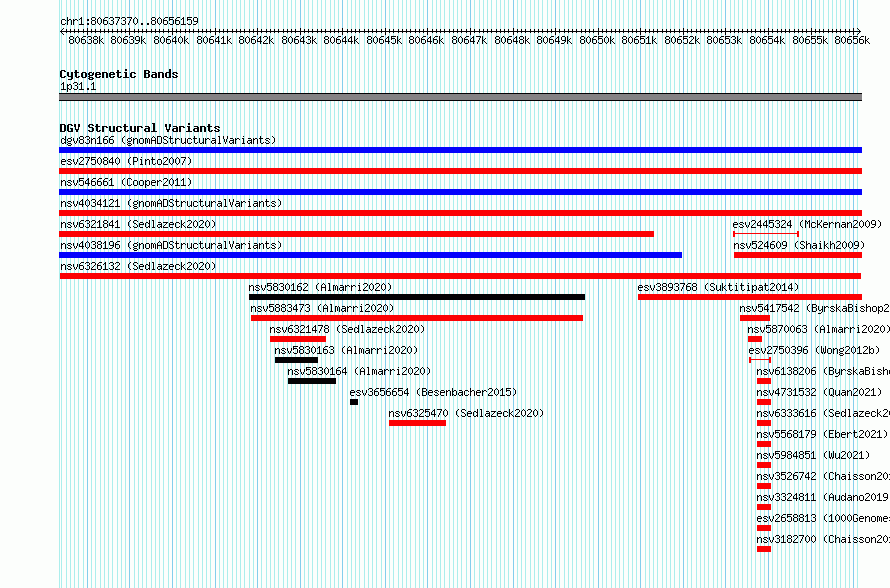Viewport: 890px width, 588px height.
Task: Click the chr1:80637370..80656159 coordinate label
Action: pos(129,22)
